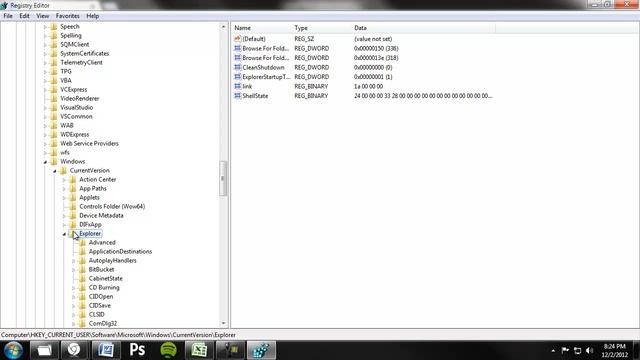The image size is (640, 360).
Task: Collapse the CurrentVersion key
Action: tap(55, 171)
